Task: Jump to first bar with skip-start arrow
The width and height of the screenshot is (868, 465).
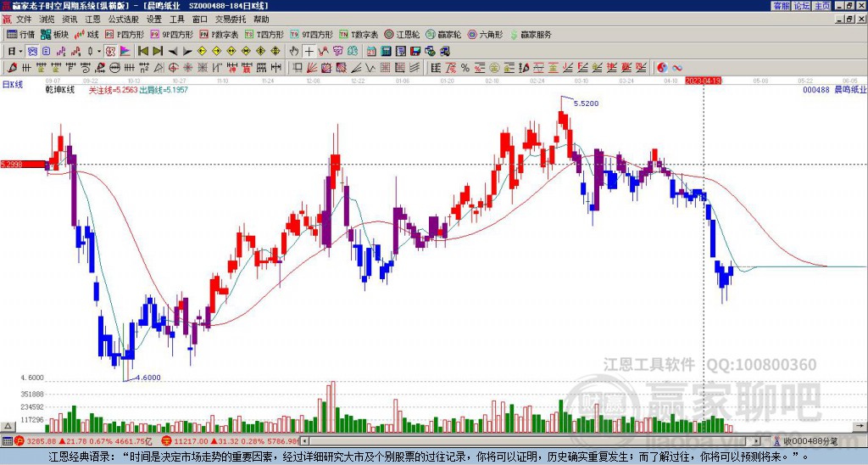Action: (142, 52)
